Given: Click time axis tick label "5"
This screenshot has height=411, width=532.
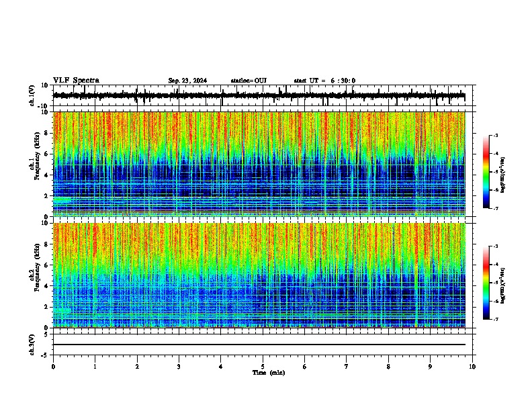Looking at the screenshot, I should click(x=263, y=367).
